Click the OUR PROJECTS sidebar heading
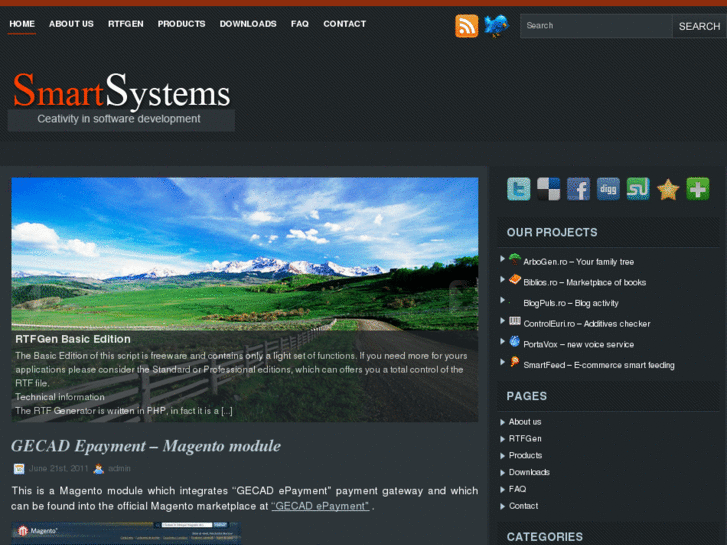The height and width of the screenshot is (545, 727). [x=552, y=232]
